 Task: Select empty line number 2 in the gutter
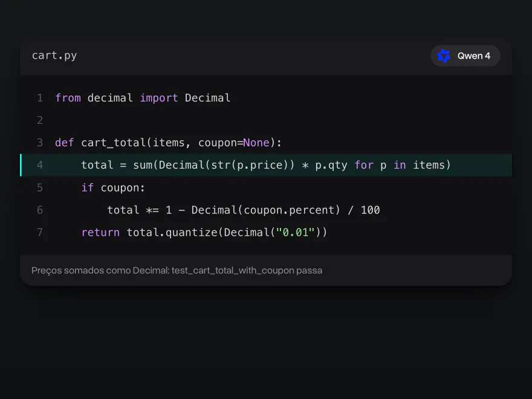pos(40,120)
